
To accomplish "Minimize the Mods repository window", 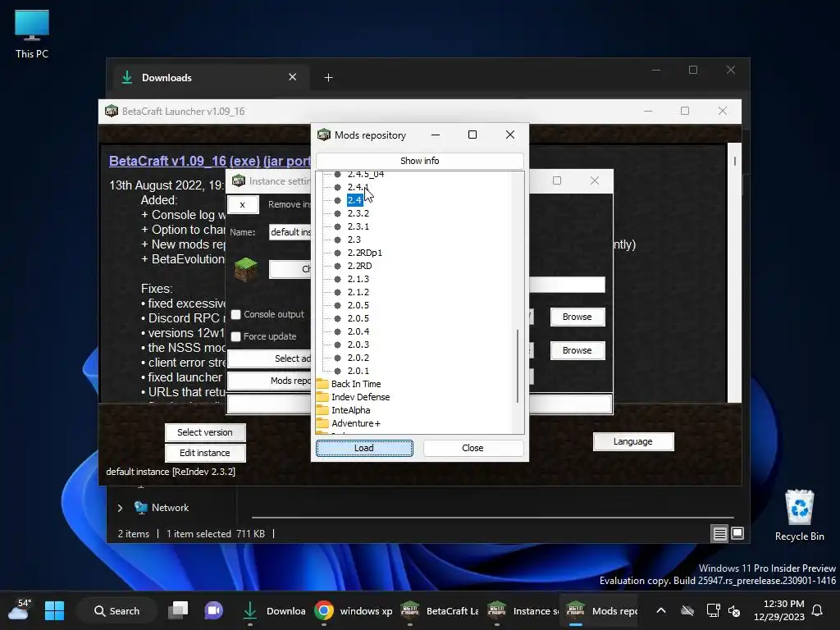I will [436, 135].
